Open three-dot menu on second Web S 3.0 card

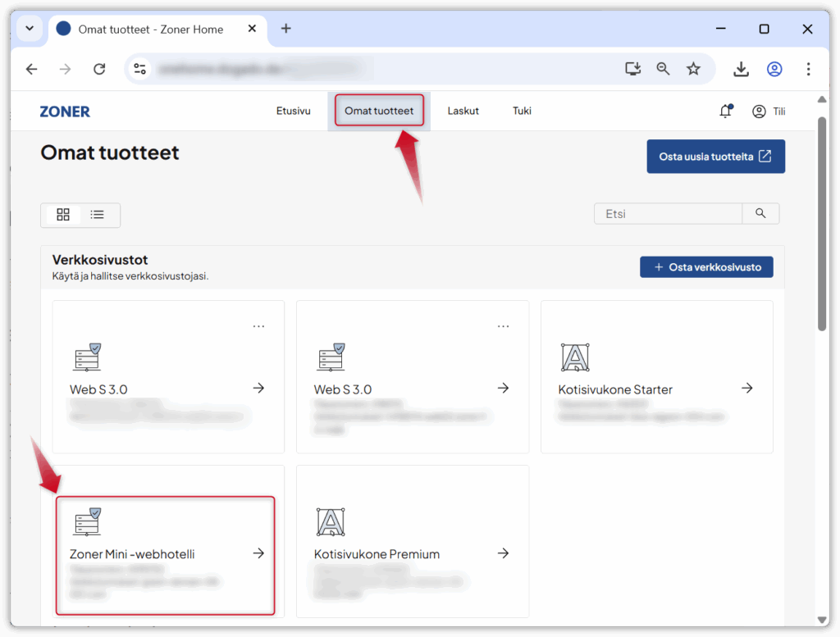[503, 326]
